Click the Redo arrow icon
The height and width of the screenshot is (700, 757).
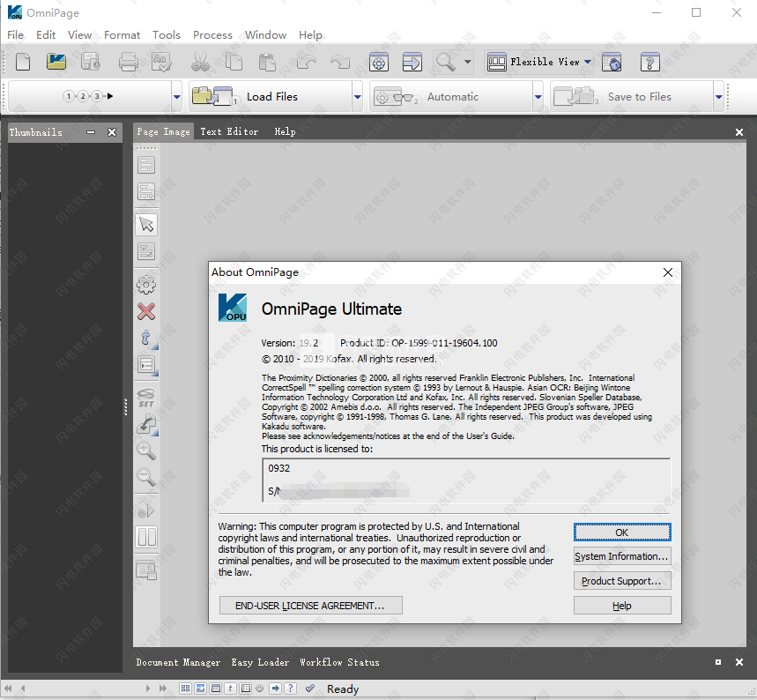[340, 63]
